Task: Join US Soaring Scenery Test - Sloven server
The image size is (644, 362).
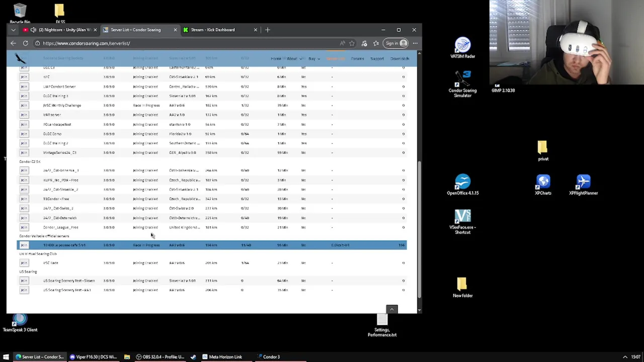Action: click(24, 281)
